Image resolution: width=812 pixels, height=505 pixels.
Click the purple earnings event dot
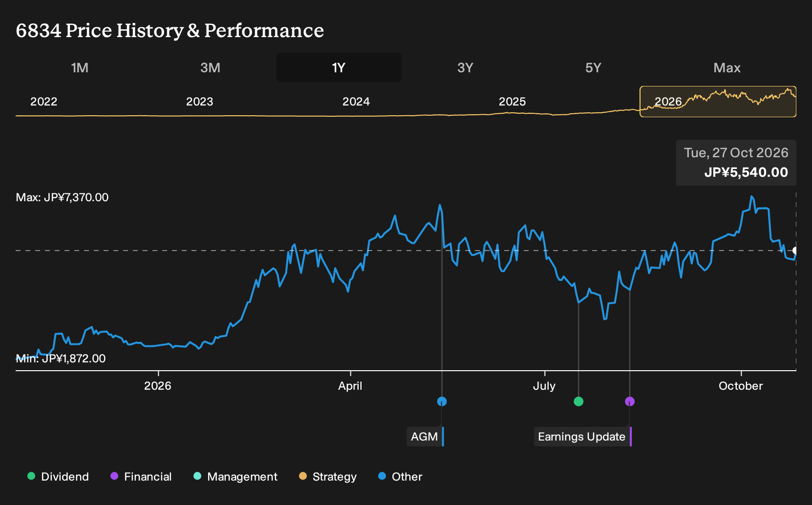630,401
